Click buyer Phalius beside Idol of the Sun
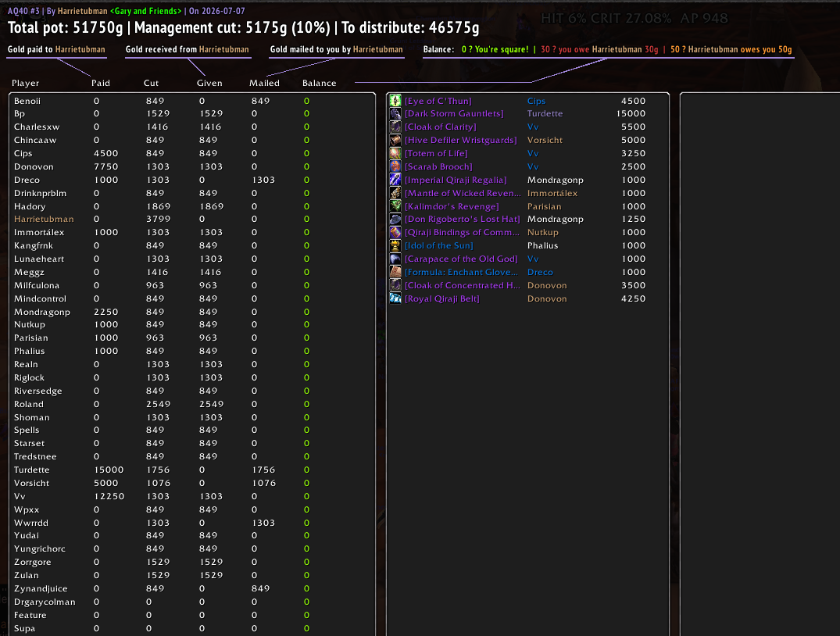The height and width of the screenshot is (636, 840). 542,246
